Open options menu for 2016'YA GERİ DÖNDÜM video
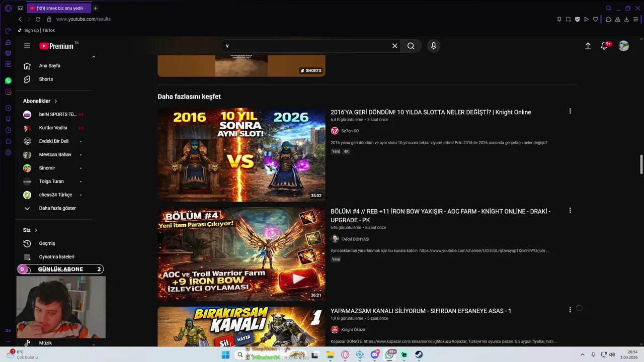 click(x=570, y=111)
